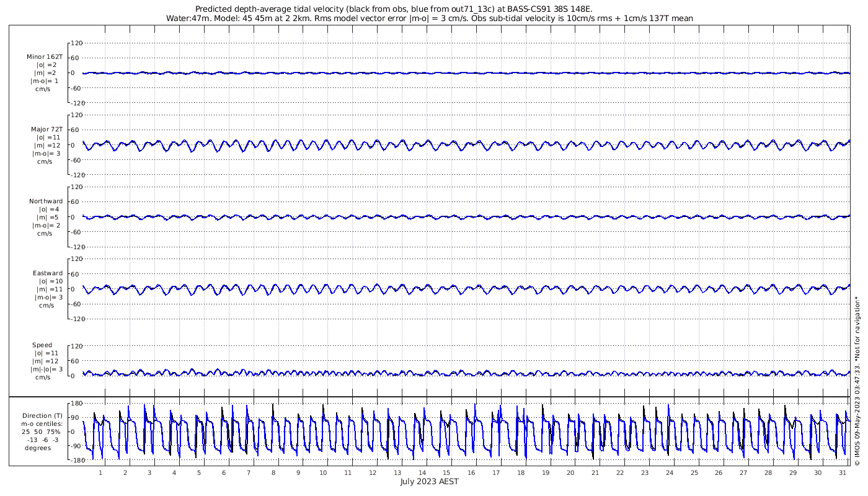Click day tick label "25" on x-axis

click(694, 472)
